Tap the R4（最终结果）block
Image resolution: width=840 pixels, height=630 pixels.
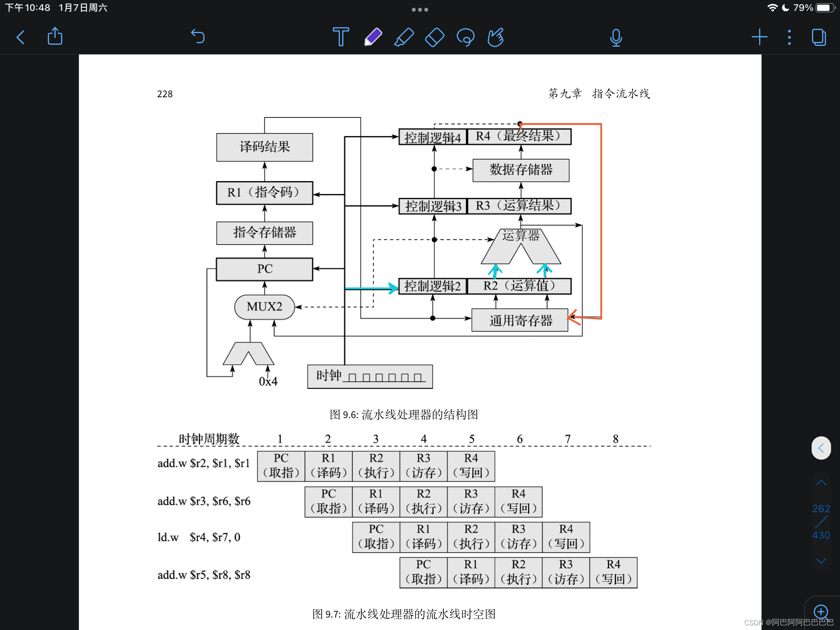(x=519, y=137)
